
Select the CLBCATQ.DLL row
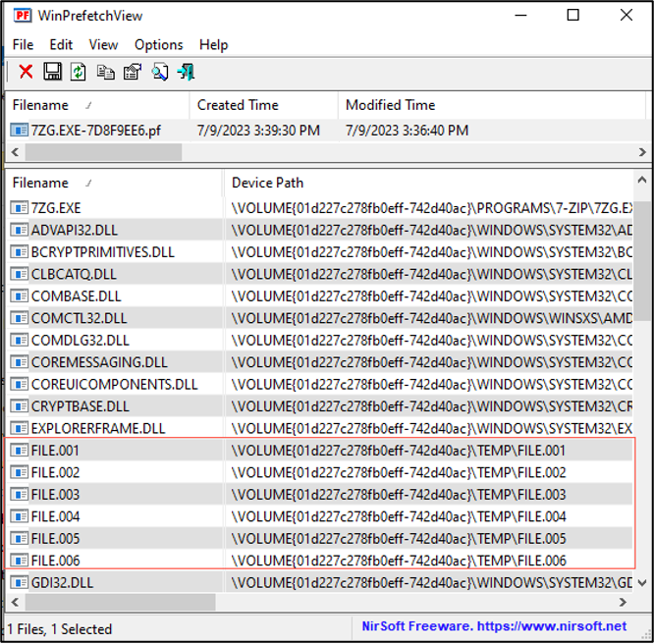coord(320,274)
